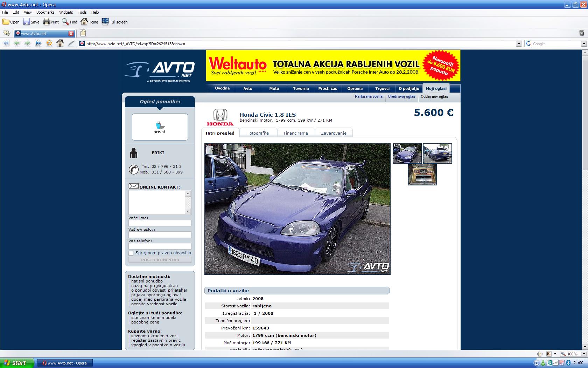Click the Oddaj nov oglas link
The height and width of the screenshot is (368, 588).
pos(434,96)
